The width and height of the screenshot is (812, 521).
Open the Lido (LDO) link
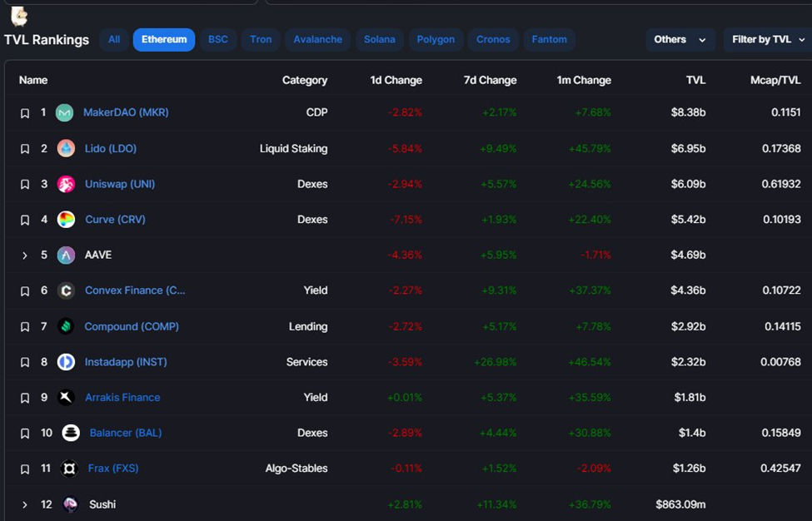(x=111, y=148)
